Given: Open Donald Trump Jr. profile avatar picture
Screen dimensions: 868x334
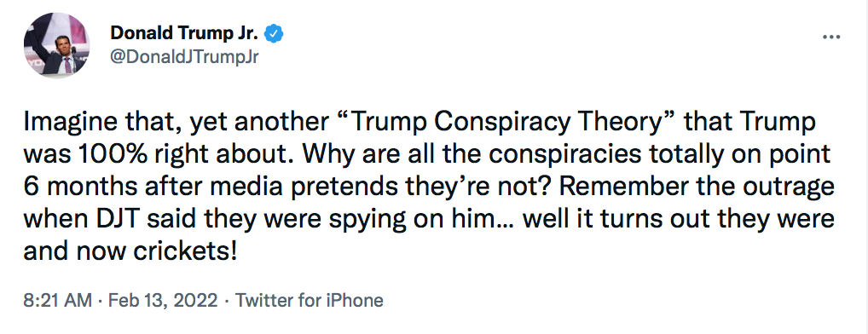Looking at the screenshot, I should [56, 45].
